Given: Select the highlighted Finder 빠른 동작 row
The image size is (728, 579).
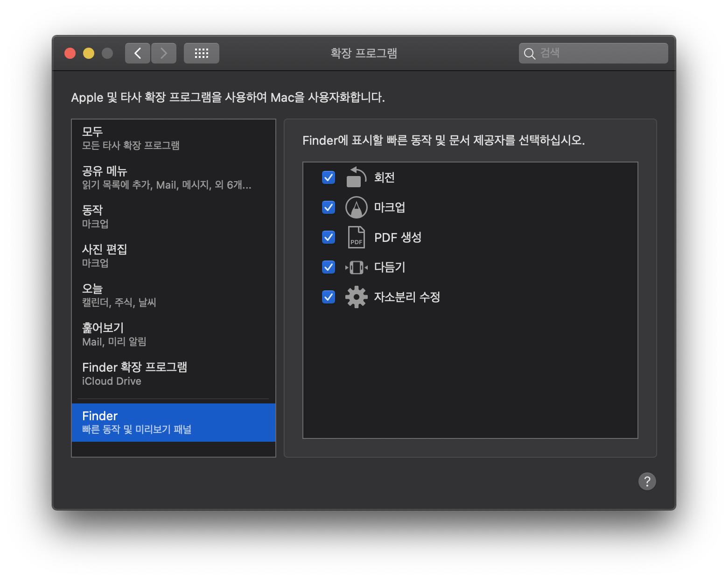Looking at the screenshot, I should (174, 423).
